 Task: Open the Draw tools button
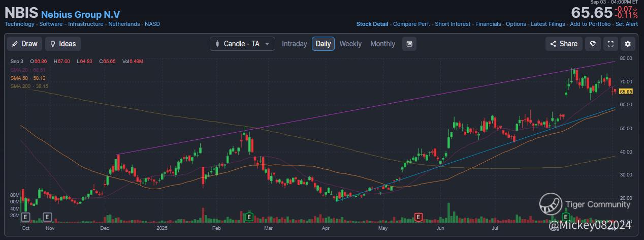(x=24, y=44)
